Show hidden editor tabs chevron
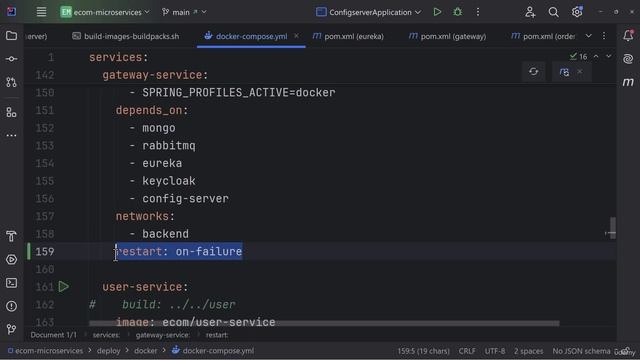Viewport: 640px width, 360px height. [589, 36]
